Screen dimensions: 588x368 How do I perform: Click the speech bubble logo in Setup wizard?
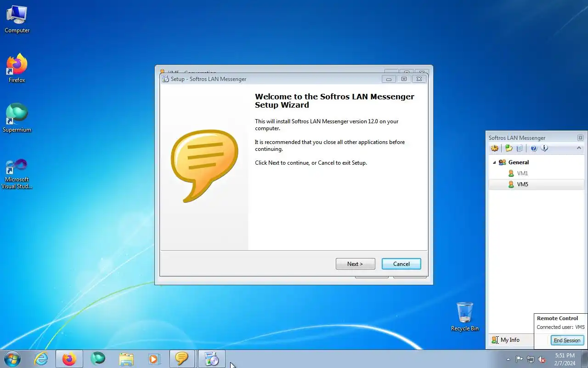(204, 166)
